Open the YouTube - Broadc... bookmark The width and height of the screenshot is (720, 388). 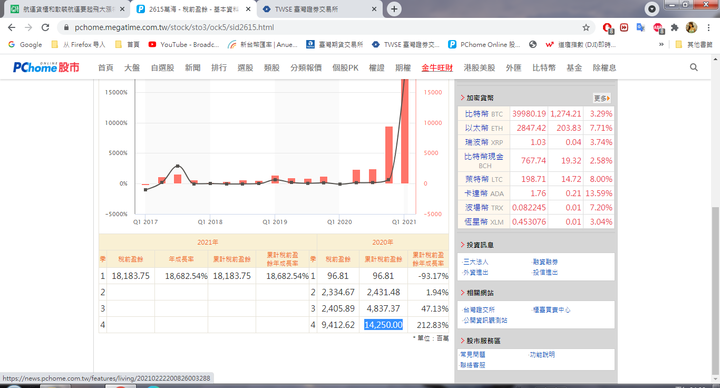[184, 45]
